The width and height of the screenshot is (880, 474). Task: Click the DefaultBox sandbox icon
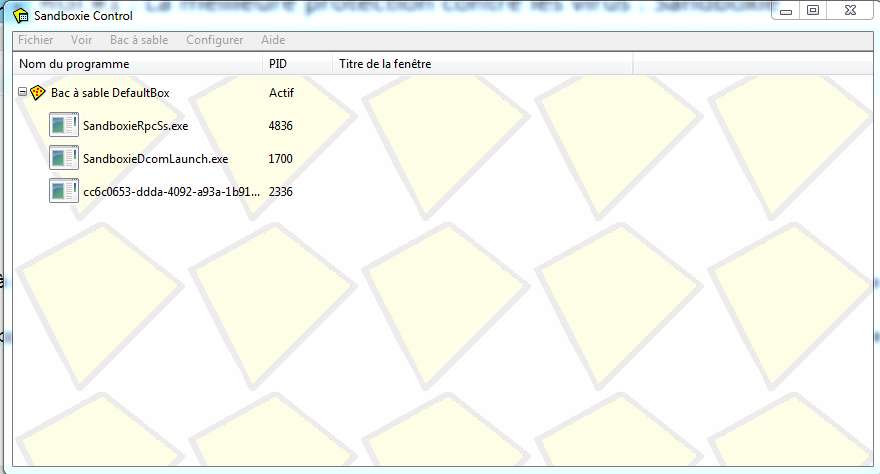pos(38,93)
